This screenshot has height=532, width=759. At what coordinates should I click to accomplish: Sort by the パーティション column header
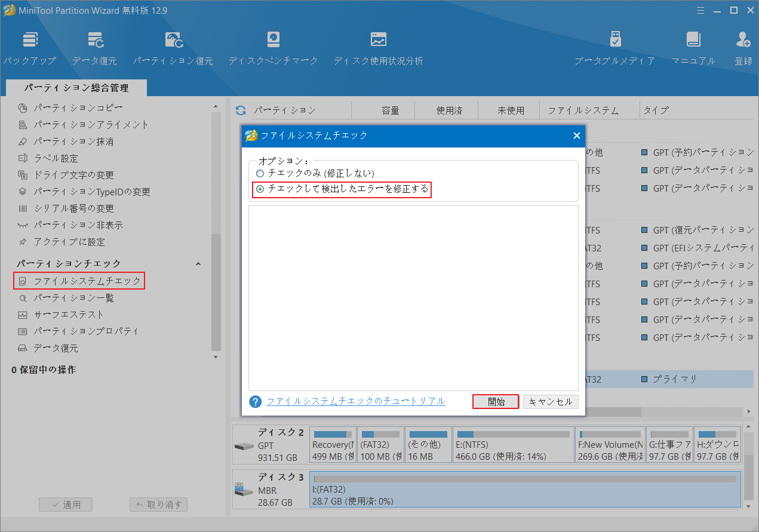(x=285, y=110)
